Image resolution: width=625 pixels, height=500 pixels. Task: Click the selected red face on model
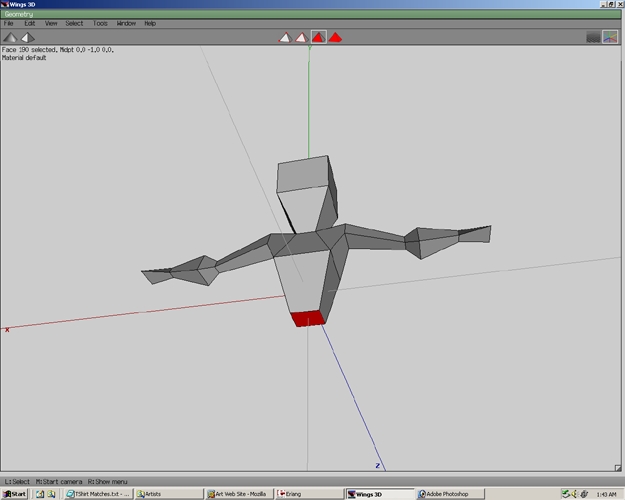[x=308, y=319]
